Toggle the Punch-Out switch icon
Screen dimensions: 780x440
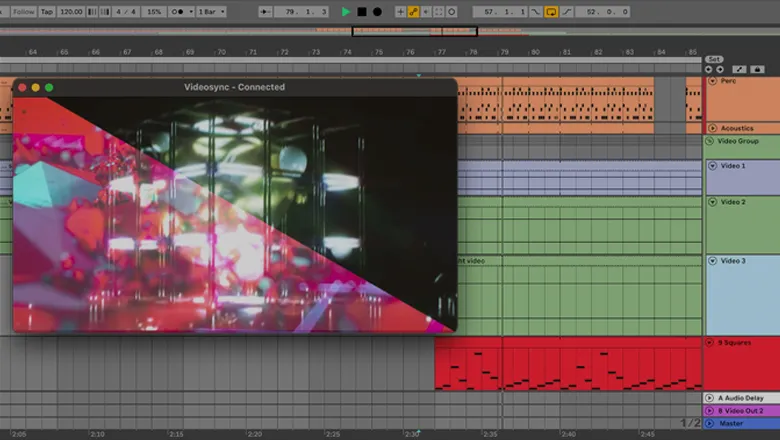click(x=567, y=11)
